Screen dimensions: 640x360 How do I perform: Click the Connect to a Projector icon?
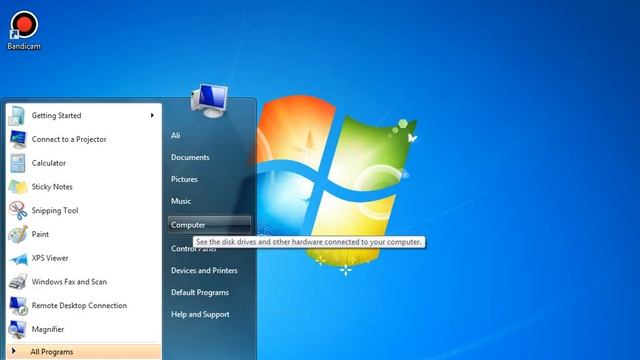(18, 139)
